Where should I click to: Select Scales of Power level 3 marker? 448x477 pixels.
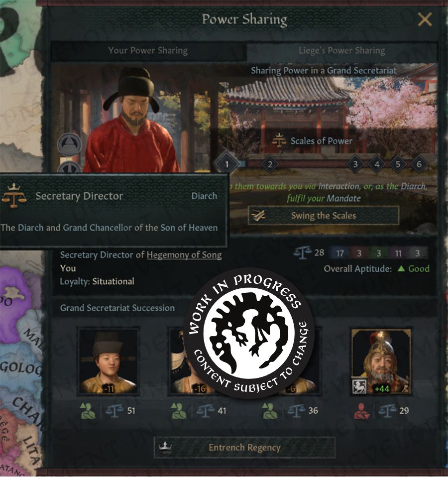pos(355,165)
